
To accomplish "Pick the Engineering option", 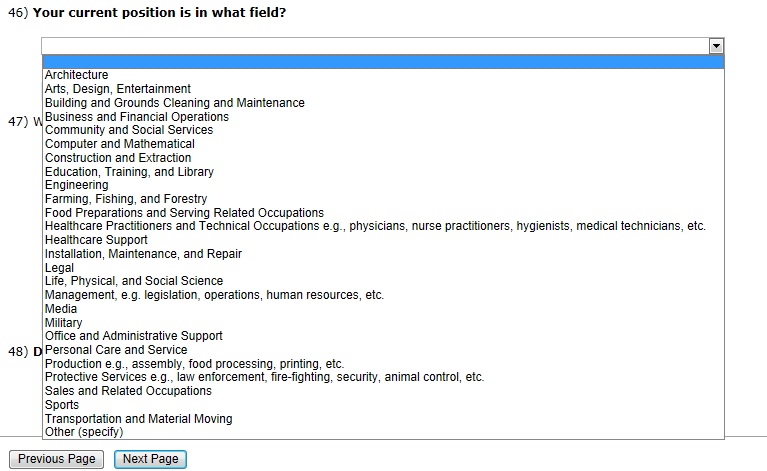I will click(77, 185).
